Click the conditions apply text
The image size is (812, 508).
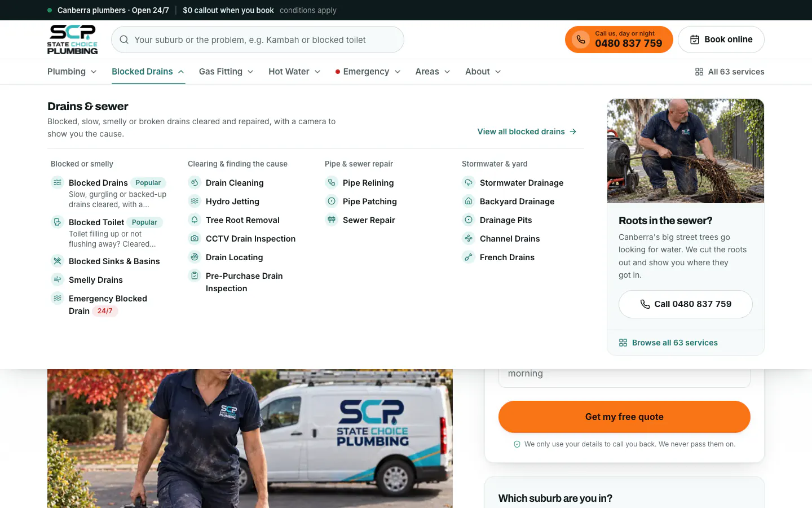coord(308,10)
